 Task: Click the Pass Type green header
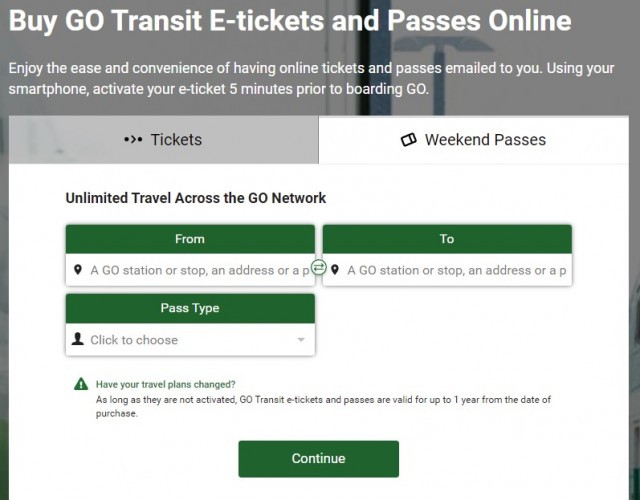pyautogui.click(x=190, y=308)
